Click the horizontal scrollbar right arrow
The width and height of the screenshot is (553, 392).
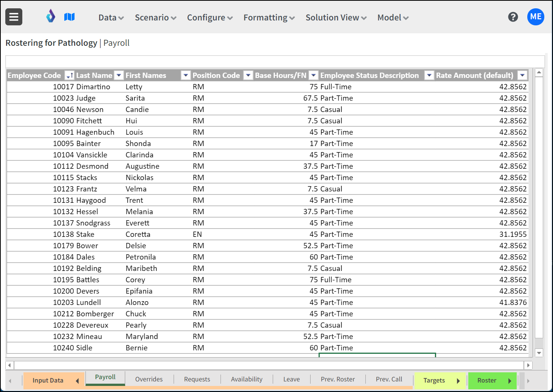tap(528, 365)
